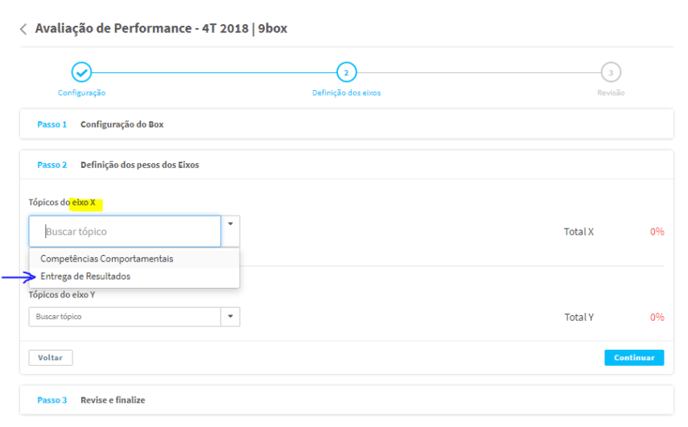Viewport: 688px width, 427px height.
Task: Click the Total X percentage value
Action: pos(657,231)
